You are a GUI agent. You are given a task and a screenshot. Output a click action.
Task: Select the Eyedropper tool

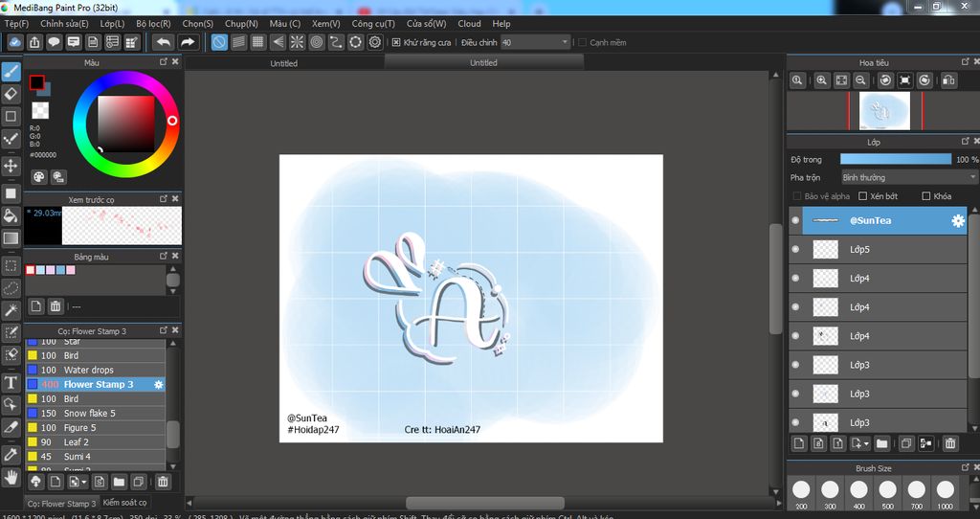11,455
